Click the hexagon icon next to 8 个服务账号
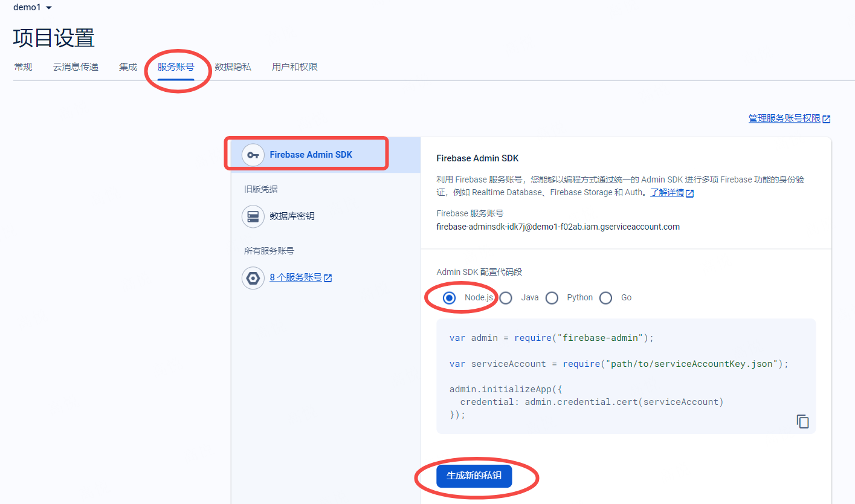 pos(253,278)
